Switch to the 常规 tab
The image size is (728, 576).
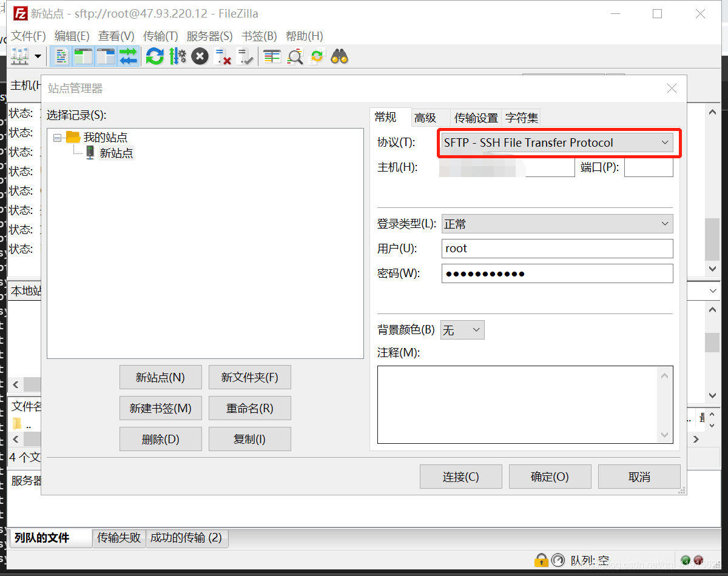point(389,117)
